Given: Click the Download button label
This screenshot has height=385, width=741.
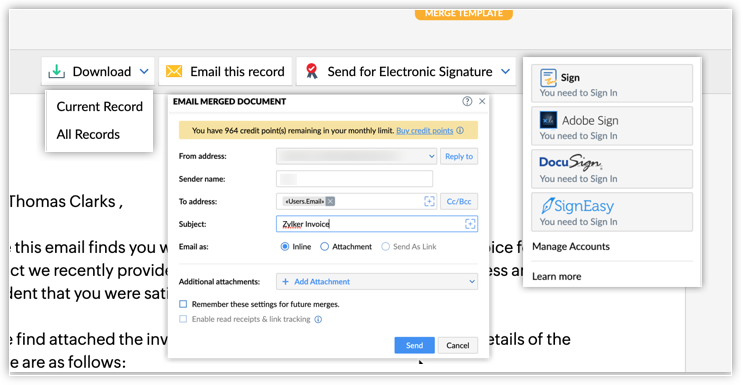Looking at the screenshot, I should click(102, 71).
